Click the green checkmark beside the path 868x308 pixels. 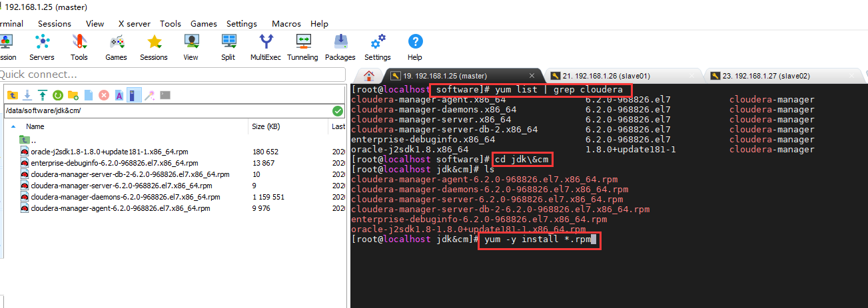[x=338, y=110]
